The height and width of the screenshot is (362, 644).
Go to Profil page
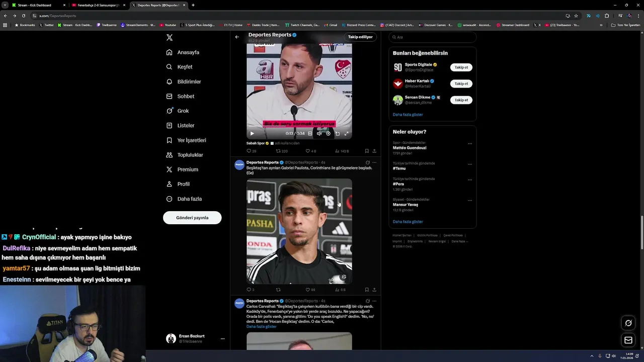point(178,184)
